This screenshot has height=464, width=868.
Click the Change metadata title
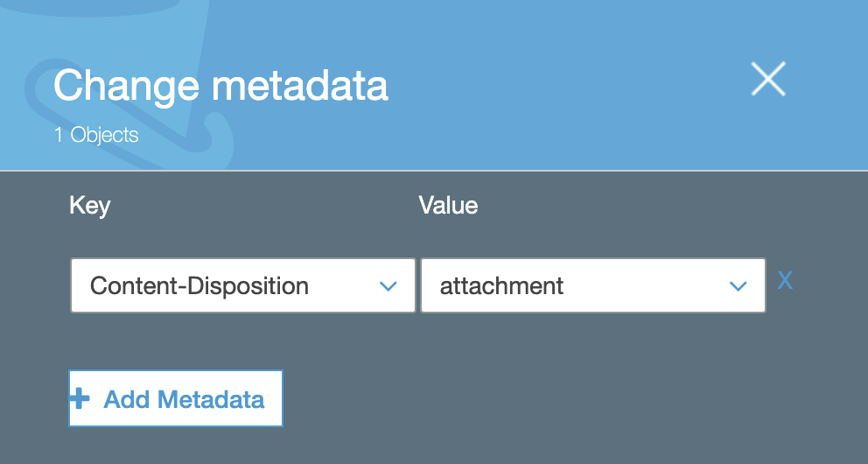point(220,85)
